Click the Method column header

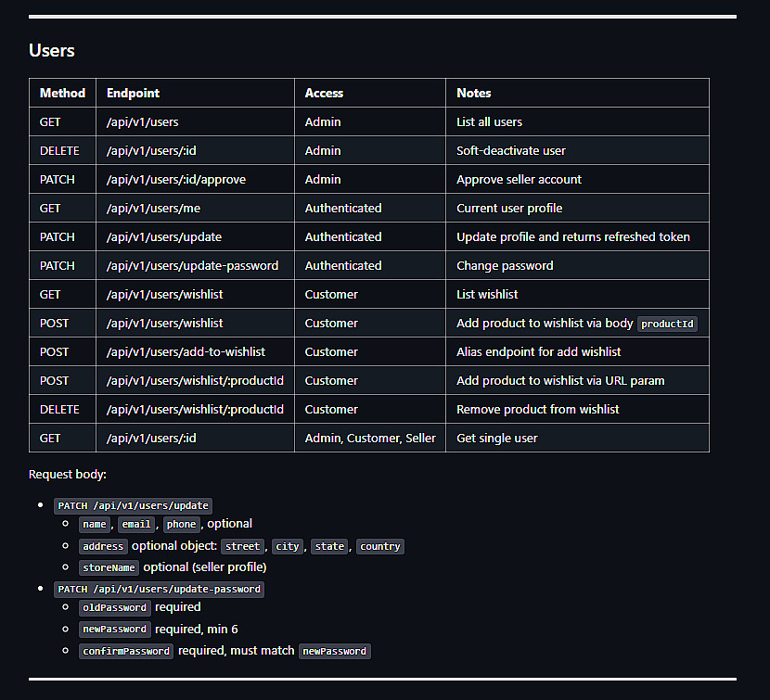click(62, 93)
